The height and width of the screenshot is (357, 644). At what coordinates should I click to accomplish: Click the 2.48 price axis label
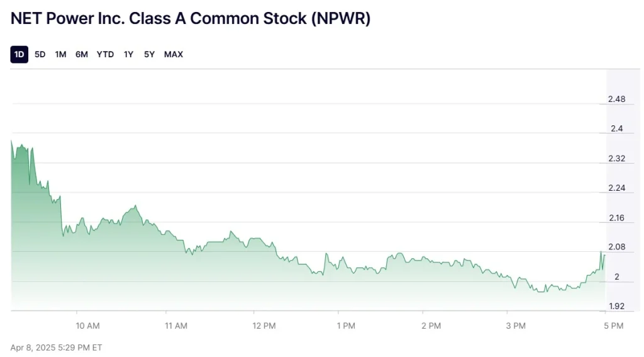click(x=616, y=99)
